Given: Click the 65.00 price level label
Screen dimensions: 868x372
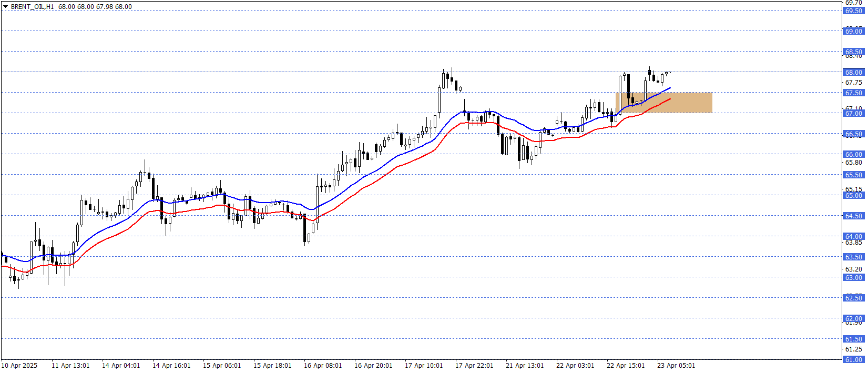Looking at the screenshot, I should point(854,195).
